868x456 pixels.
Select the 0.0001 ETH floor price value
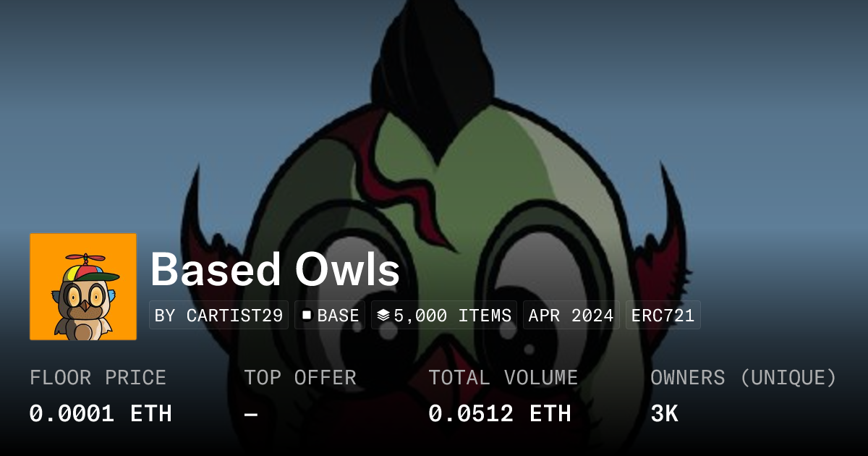pos(101,413)
